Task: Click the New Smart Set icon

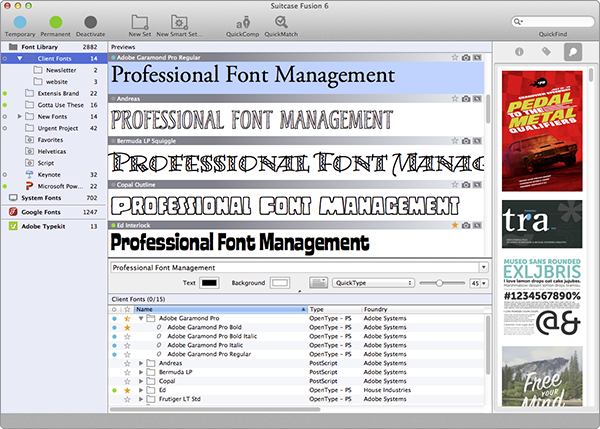Action: pos(180,21)
